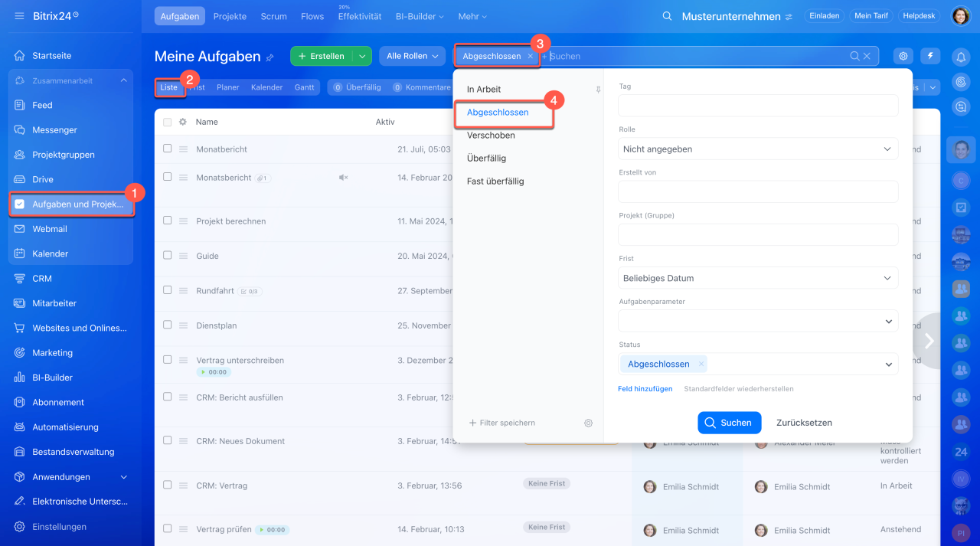Select the Verschoben filter preset

coord(491,136)
